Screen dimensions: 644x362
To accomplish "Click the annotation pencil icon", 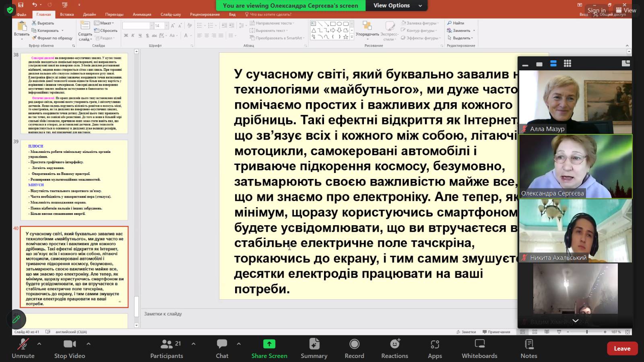I will tap(16, 319).
